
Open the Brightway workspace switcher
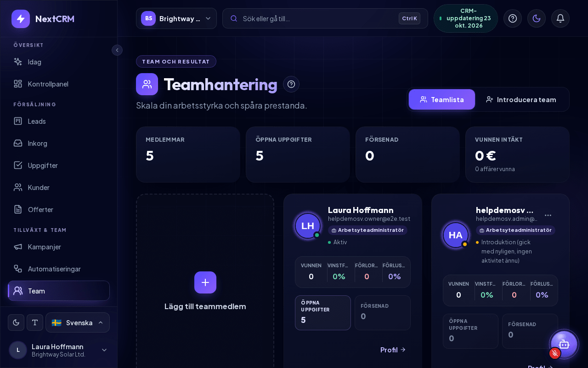pos(176,18)
